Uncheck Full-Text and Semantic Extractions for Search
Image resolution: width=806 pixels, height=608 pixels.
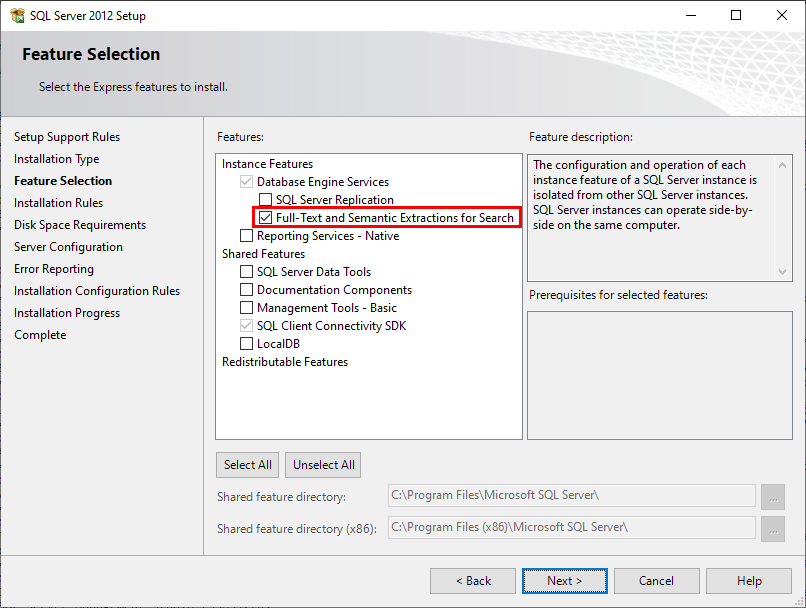265,217
